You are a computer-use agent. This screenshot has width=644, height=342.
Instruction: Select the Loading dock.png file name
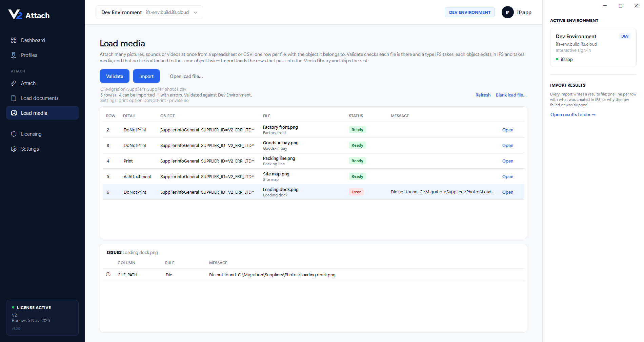(x=281, y=190)
